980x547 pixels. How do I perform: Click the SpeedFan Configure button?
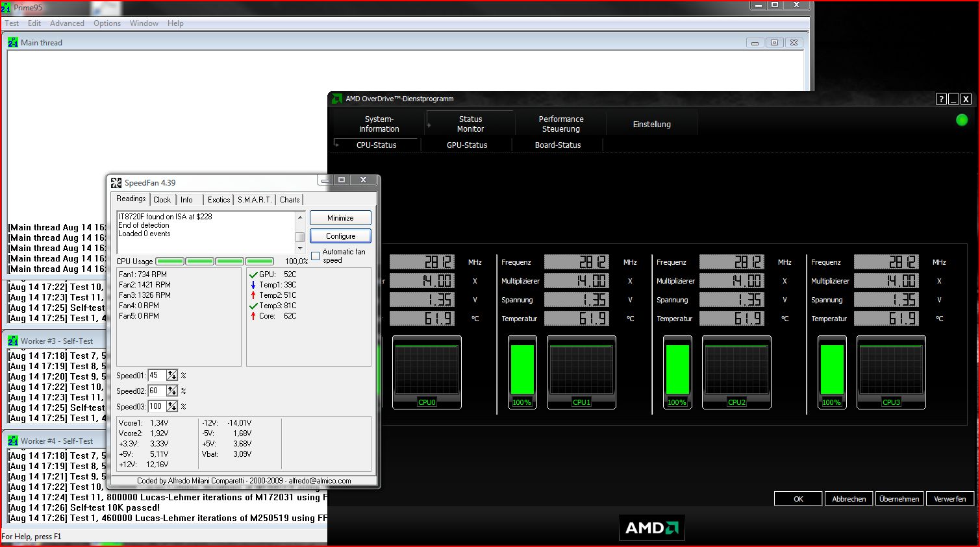click(340, 236)
